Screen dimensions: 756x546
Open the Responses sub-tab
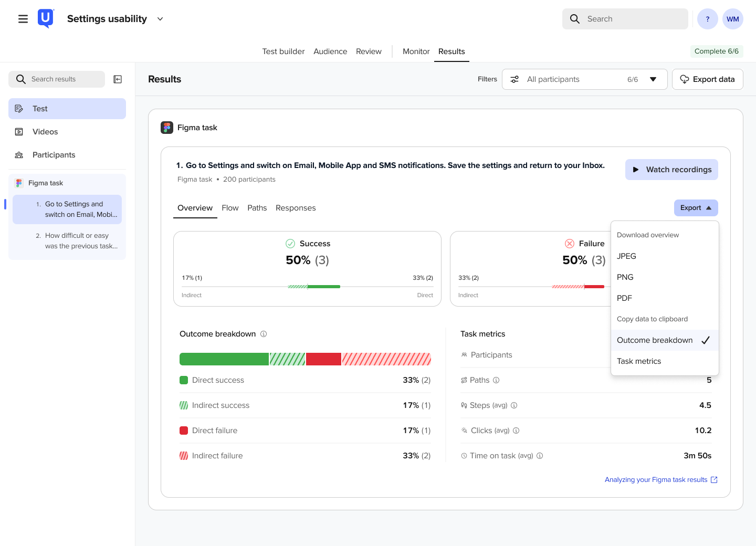296,208
